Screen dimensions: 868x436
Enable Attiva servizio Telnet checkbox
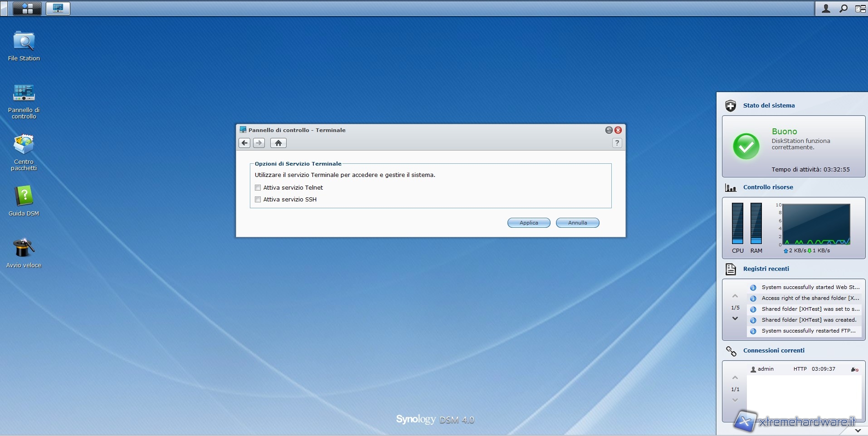point(258,187)
